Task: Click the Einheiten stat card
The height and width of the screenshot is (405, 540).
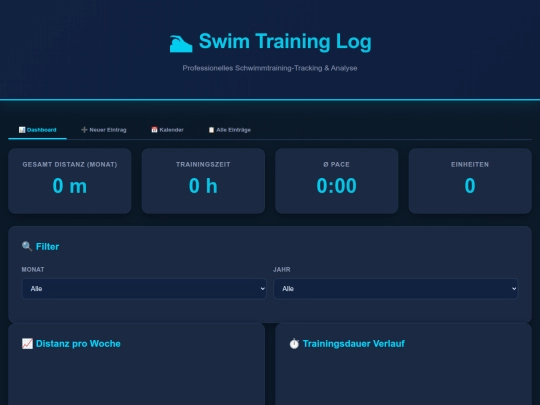Action: pos(470,181)
